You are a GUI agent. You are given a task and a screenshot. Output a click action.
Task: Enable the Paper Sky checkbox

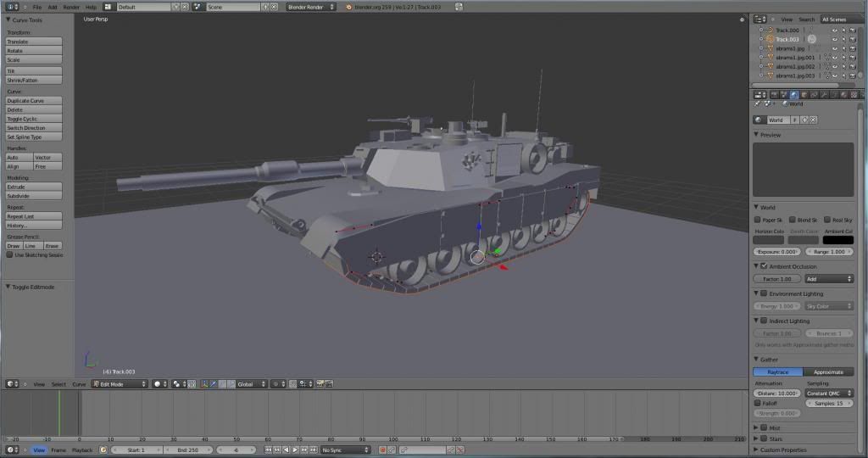pos(758,220)
